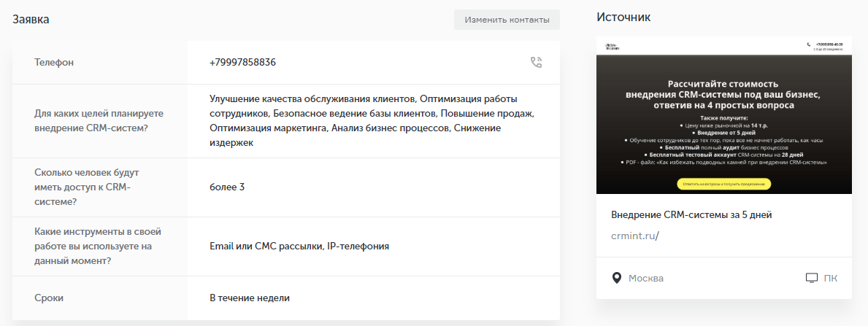Click the Телефон field label
Viewport: 868px width, 326px height.
click(x=54, y=63)
